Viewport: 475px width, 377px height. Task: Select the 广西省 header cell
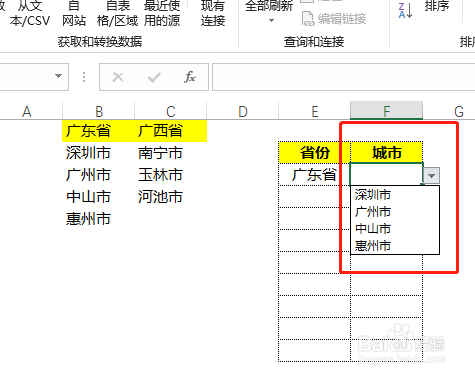(x=171, y=131)
